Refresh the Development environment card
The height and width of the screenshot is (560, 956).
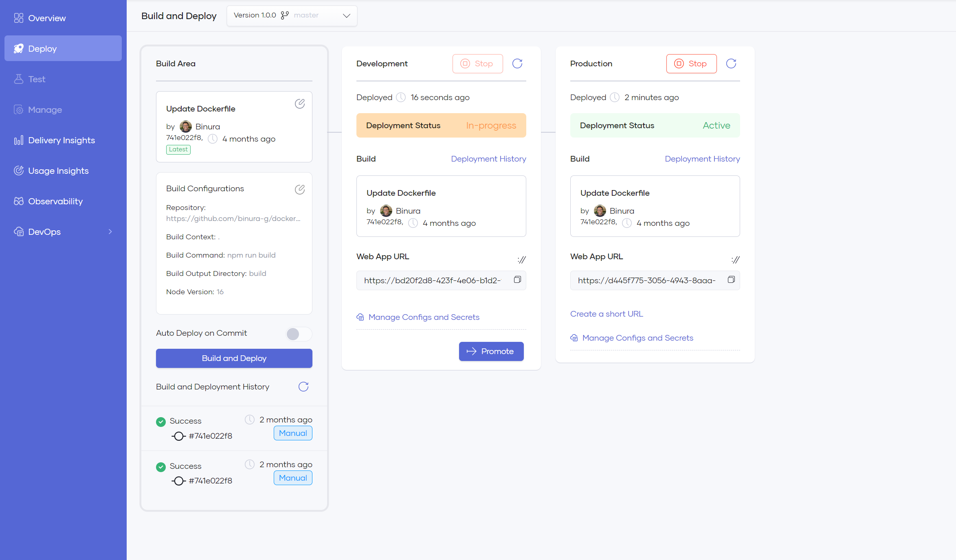click(517, 63)
